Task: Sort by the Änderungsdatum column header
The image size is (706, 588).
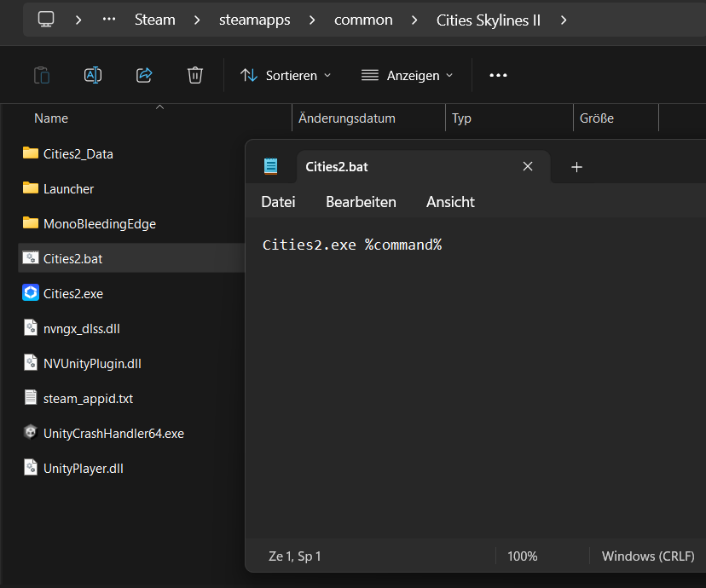Action: 347,118
